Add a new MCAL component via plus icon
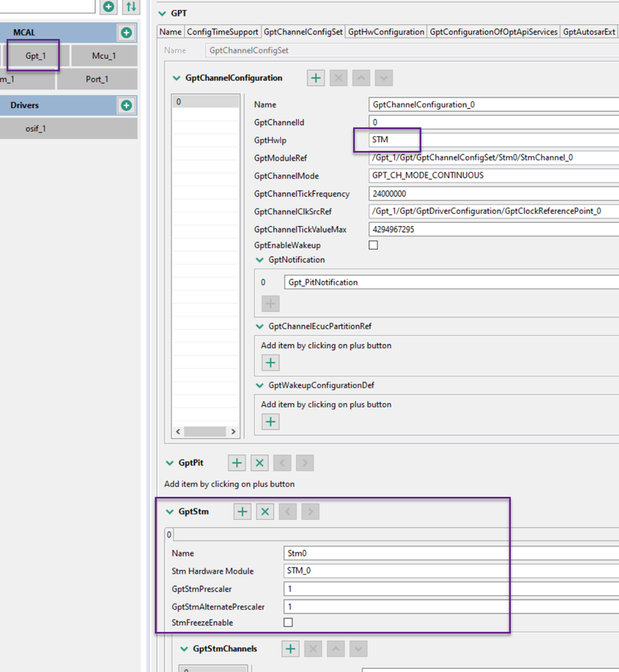 click(126, 33)
